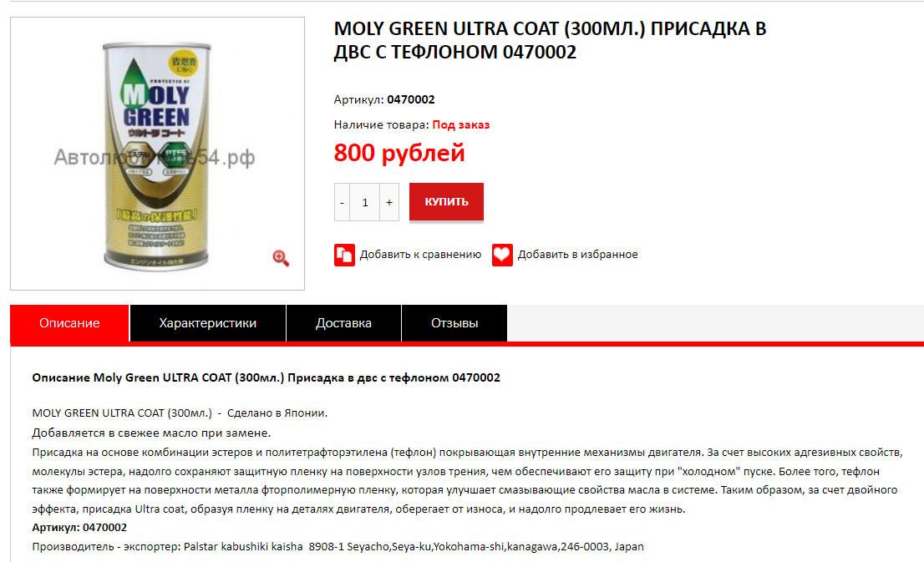Open the Описание tab
This screenshot has width=924, height=562.
69,323
